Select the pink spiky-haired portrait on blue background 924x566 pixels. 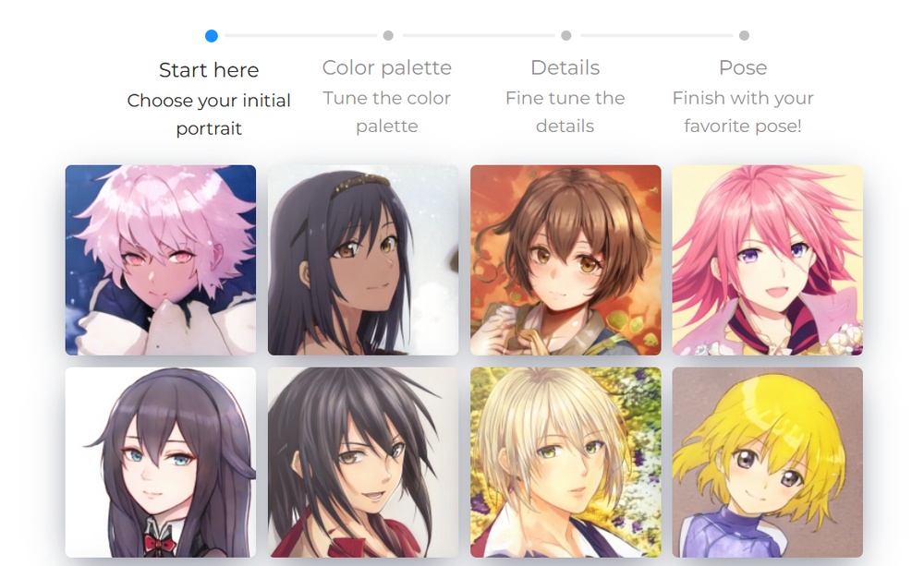pos(160,259)
